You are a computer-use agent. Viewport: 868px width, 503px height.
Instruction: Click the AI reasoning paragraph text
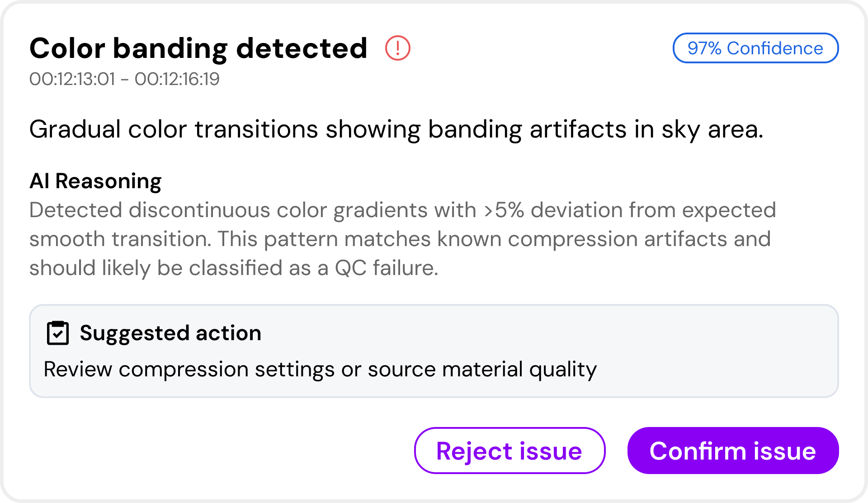[402, 239]
